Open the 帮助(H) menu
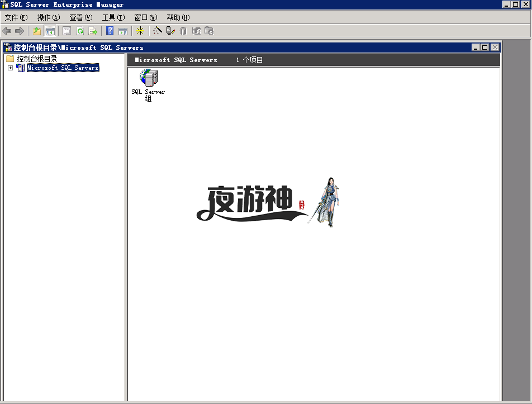The width and height of the screenshot is (532, 404). (178, 17)
